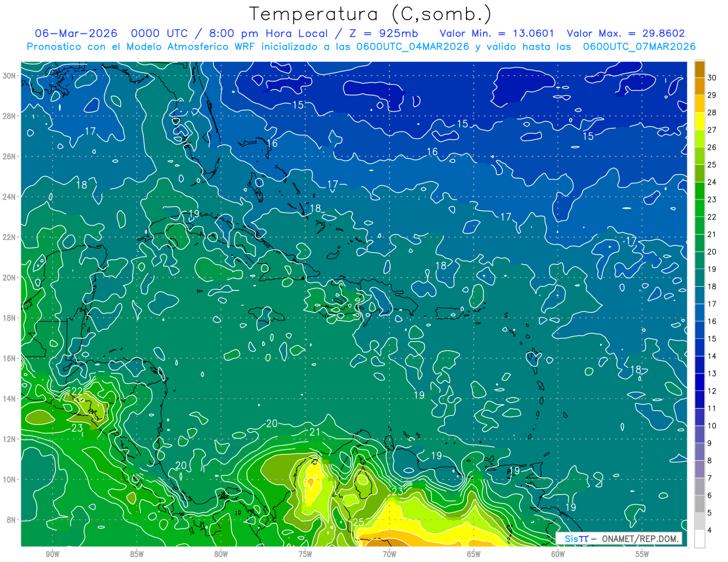Screen dimensions: 728x562
Task: Click the longitude label "65W"
Action: [474, 554]
